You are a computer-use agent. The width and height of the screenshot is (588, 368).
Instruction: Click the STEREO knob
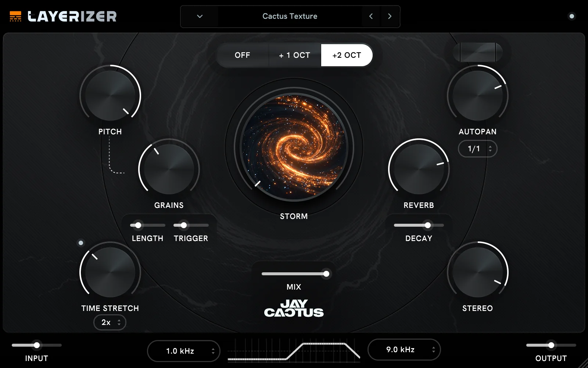pyautogui.click(x=478, y=272)
